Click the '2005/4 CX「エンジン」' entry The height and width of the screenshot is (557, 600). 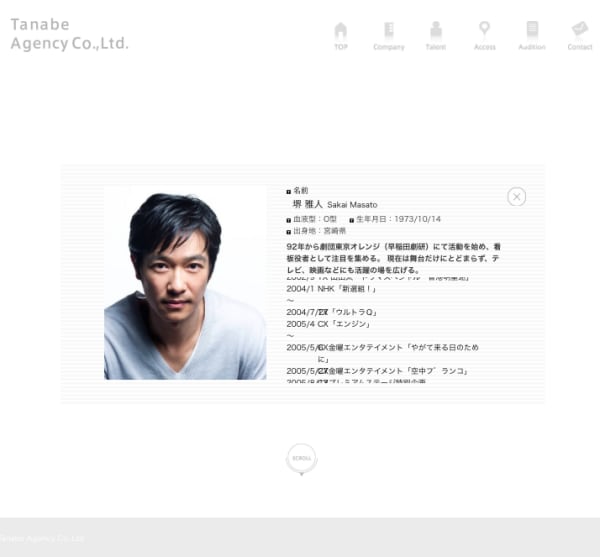pyautogui.click(x=329, y=324)
